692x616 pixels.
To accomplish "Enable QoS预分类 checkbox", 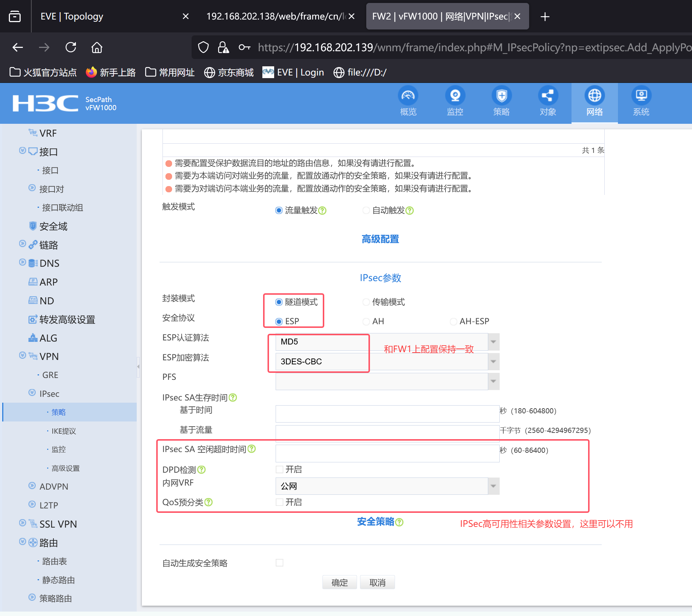I will tap(280, 502).
